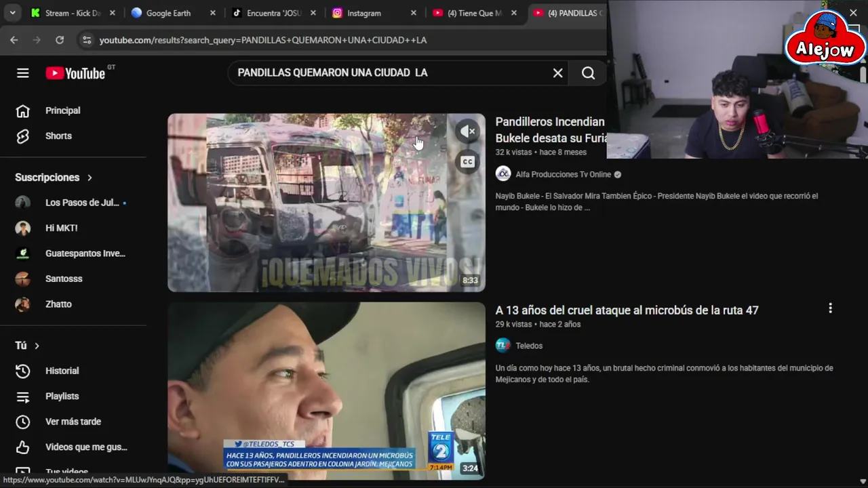Switch to the PANDILLAS YouTube tab
This screenshot has width=868, height=488.
(567, 13)
